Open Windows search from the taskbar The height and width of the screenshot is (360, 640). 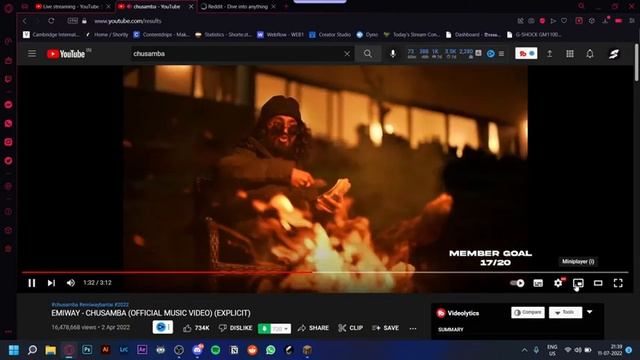pyautogui.click(x=32, y=350)
